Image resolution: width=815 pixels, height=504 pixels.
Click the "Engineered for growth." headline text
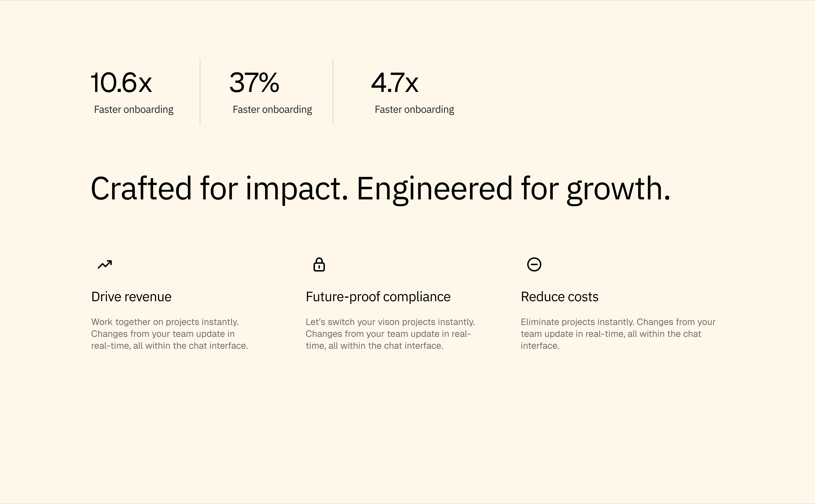point(513,189)
